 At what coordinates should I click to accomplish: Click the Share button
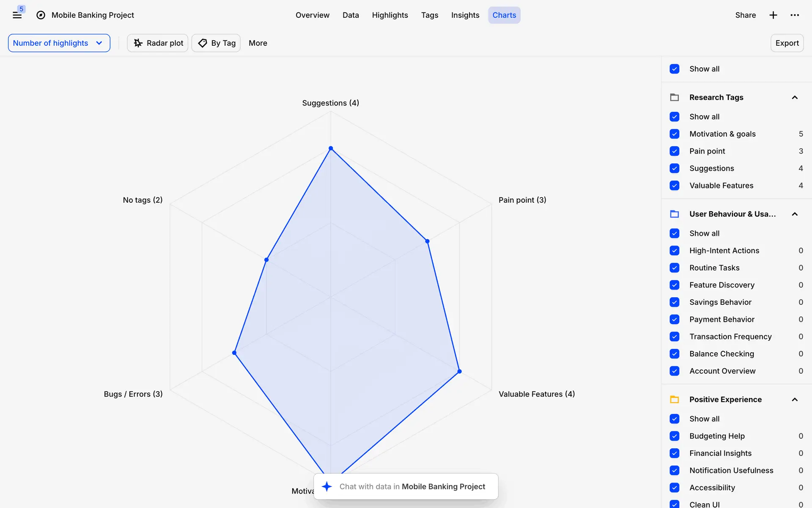click(745, 15)
